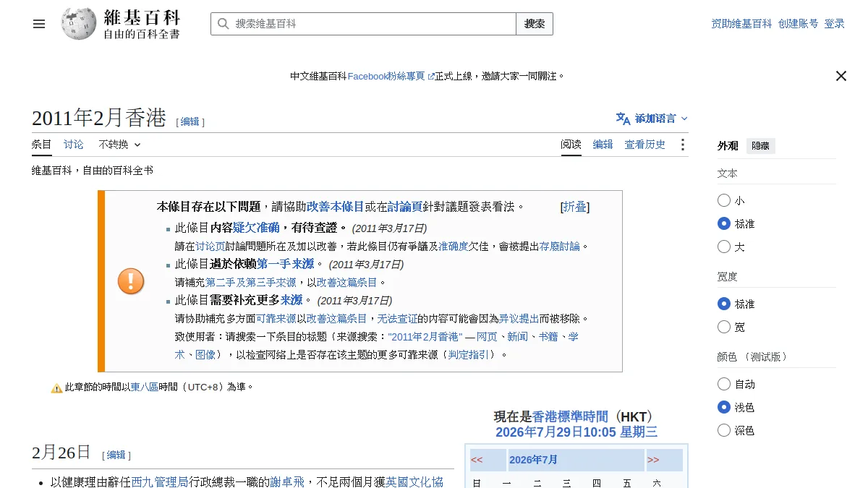Click the 登录 login link
The width and height of the screenshot is (868, 488).
[x=835, y=24]
